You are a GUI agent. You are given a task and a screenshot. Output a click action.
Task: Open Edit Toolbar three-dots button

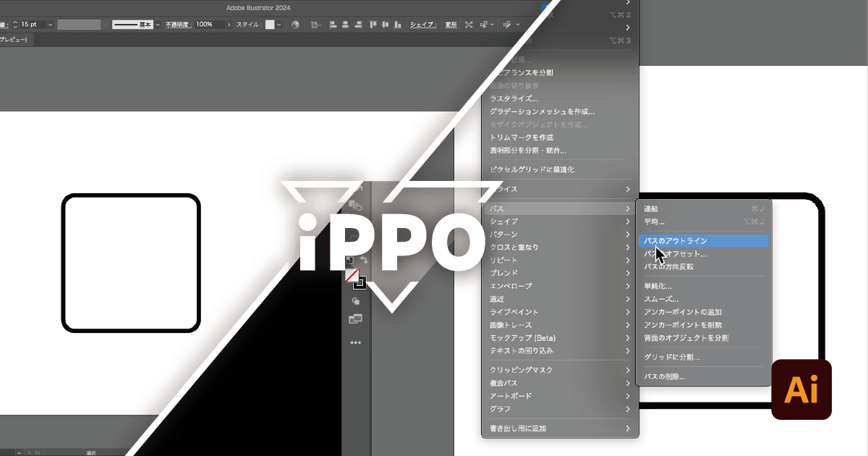click(355, 342)
